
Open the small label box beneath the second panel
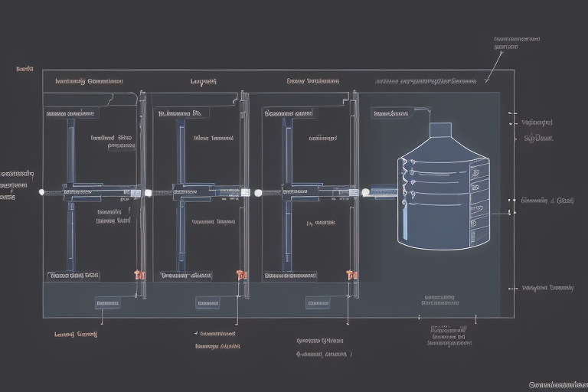pos(208,303)
